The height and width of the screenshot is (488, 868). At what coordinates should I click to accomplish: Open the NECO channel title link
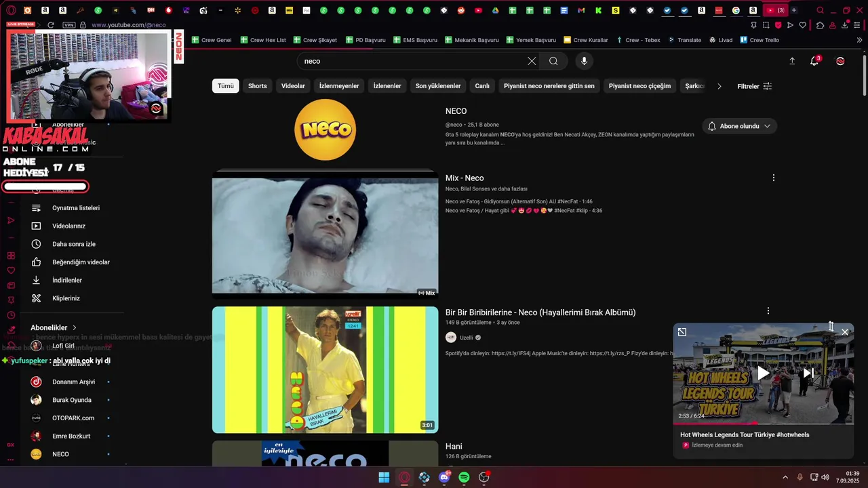[456, 111]
